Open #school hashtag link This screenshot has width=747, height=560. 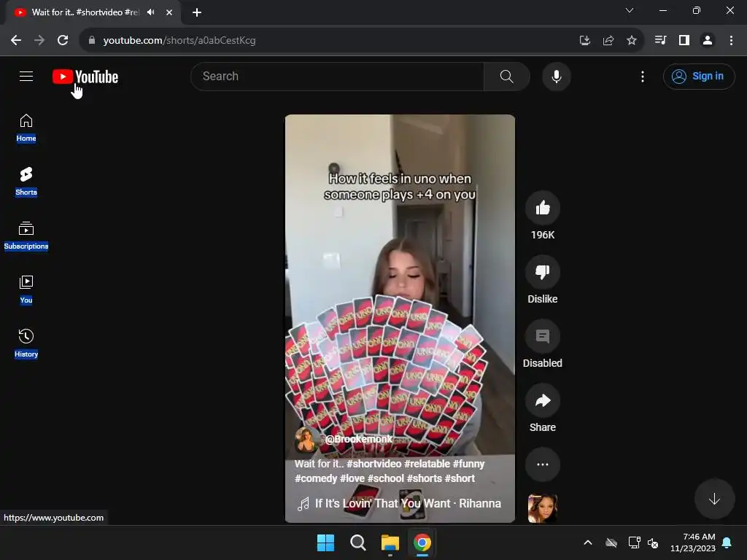point(386,478)
